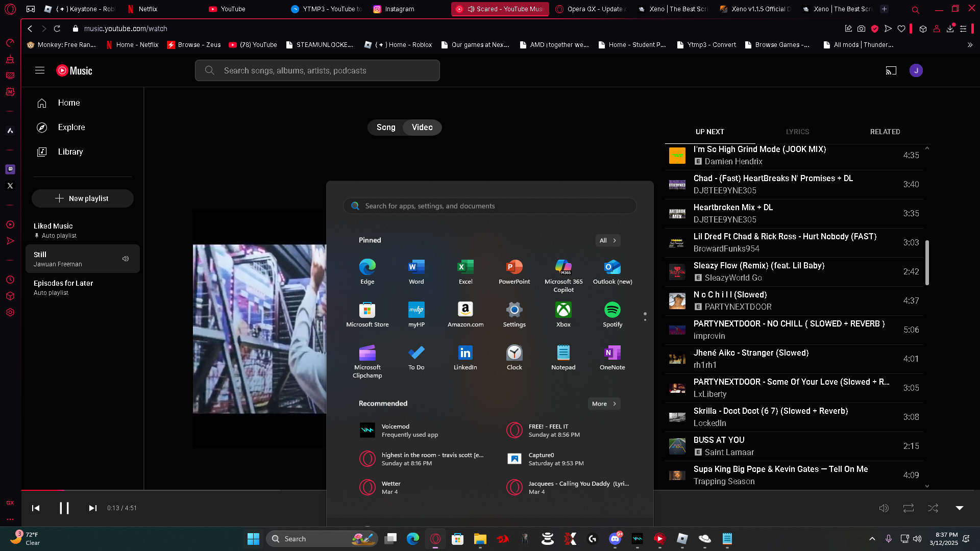
Task: Launch Microsoft Clipchamp
Action: pos(367,361)
